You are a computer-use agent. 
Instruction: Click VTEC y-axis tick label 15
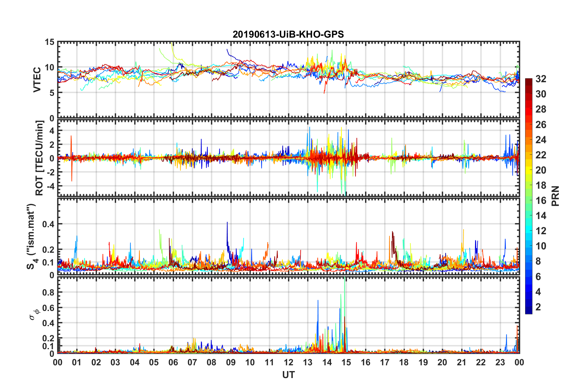pyautogui.click(x=49, y=42)
